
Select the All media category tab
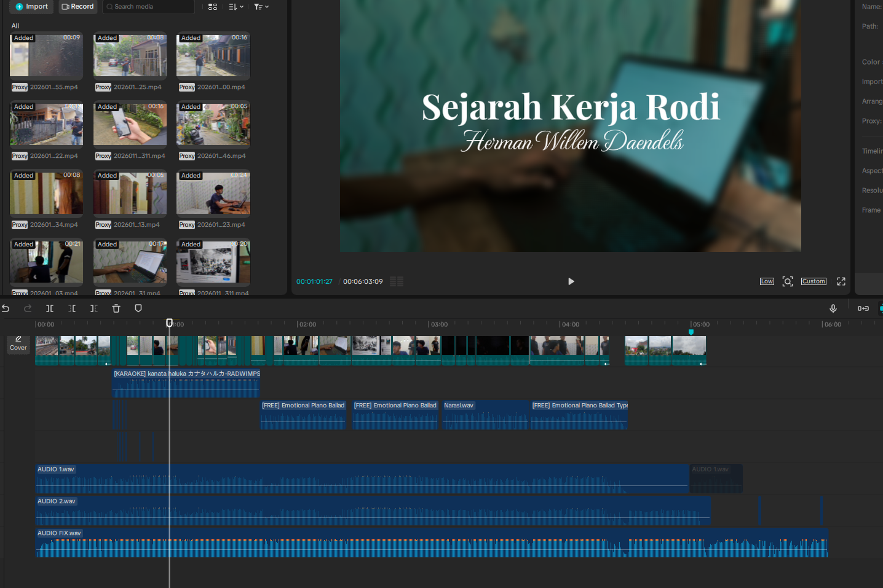(x=15, y=26)
